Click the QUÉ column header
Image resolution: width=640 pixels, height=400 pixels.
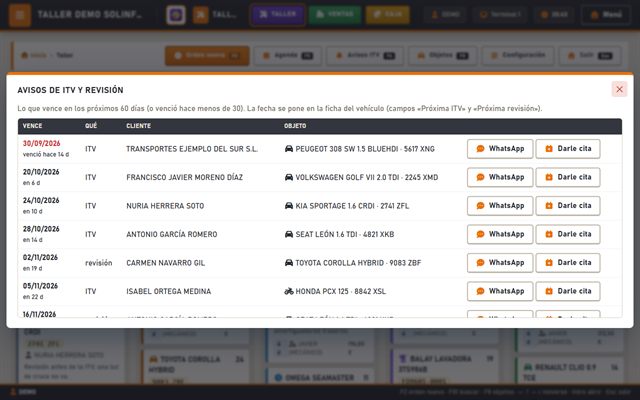[91, 126]
